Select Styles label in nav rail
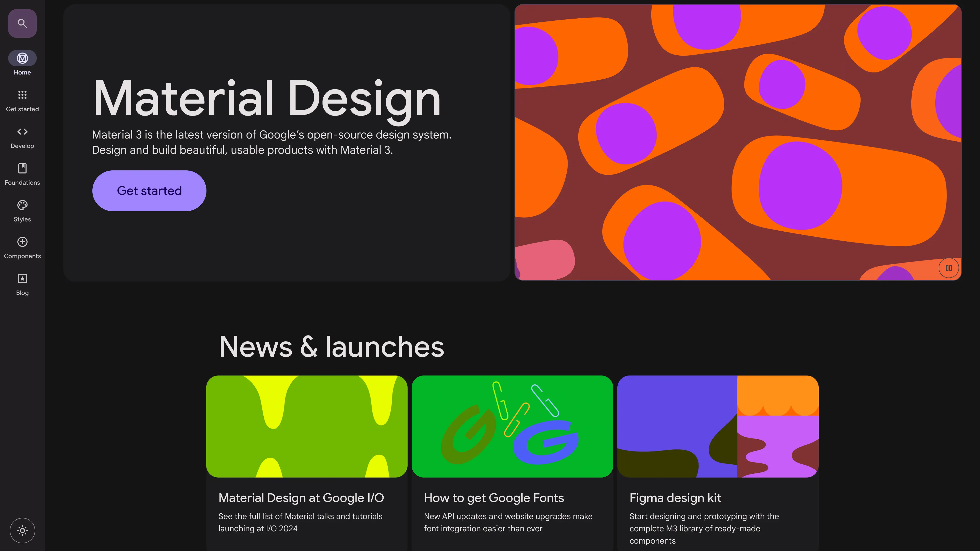Viewport: 980px width, 551px height. (22, 219)
